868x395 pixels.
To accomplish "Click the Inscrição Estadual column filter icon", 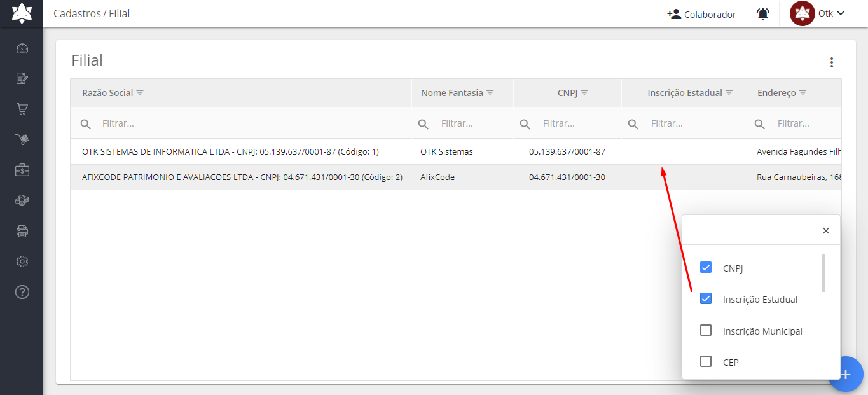I will [729, 93].
